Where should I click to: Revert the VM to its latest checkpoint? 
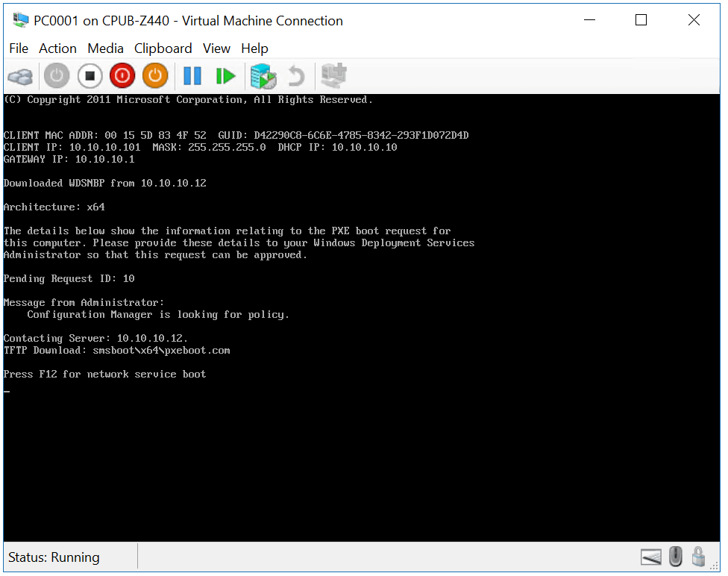click(x=296, y=75)
